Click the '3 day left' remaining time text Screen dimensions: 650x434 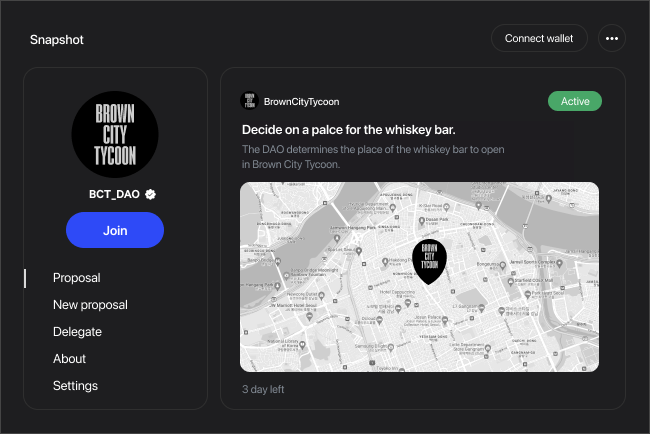point(263,389)
